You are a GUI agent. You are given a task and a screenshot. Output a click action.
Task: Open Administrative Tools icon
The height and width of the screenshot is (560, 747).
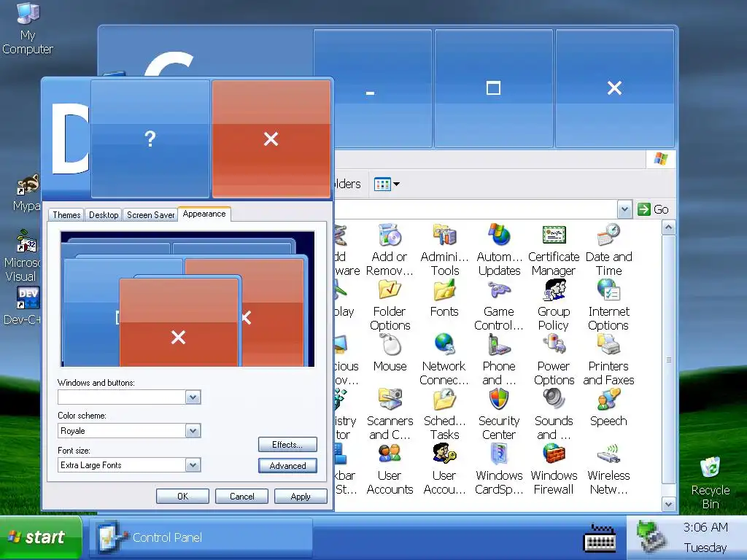444,236
